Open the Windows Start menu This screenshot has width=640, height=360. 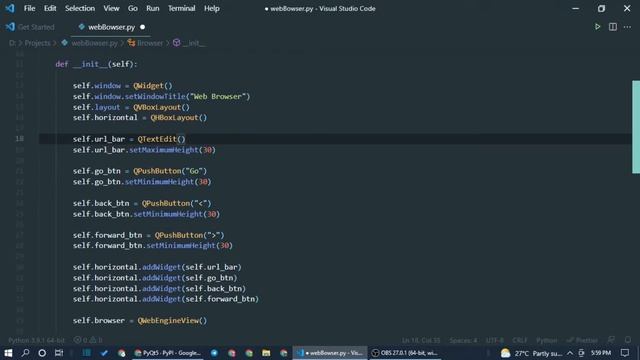point(8,353)
